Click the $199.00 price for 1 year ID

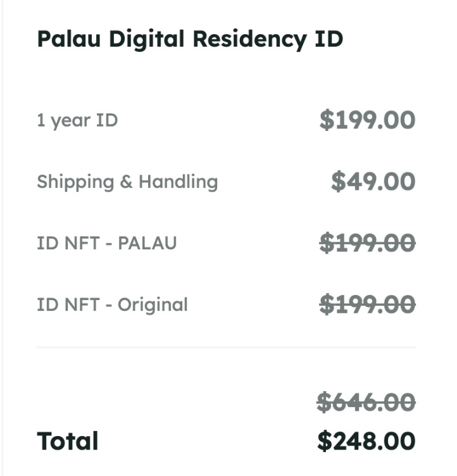pos(367,120)
